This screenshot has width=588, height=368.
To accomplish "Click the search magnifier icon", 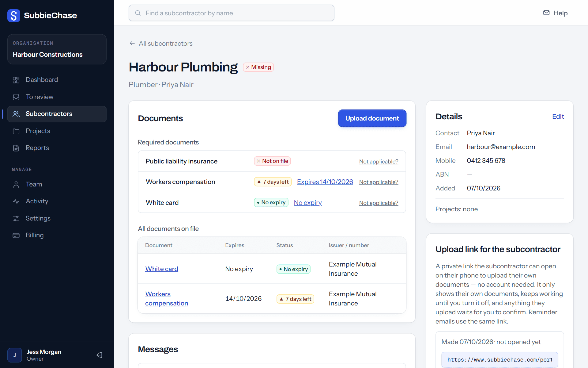I will tap(138, 13).
